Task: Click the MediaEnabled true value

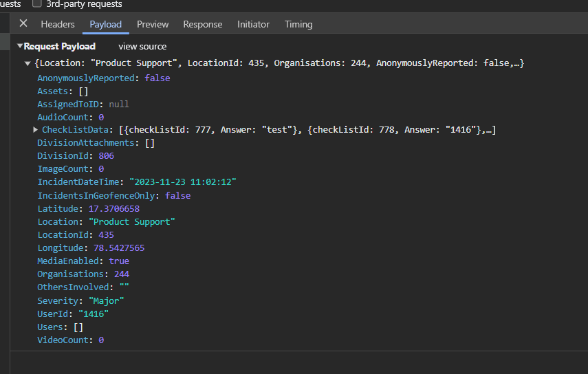Action: click(x=118, y=261)
